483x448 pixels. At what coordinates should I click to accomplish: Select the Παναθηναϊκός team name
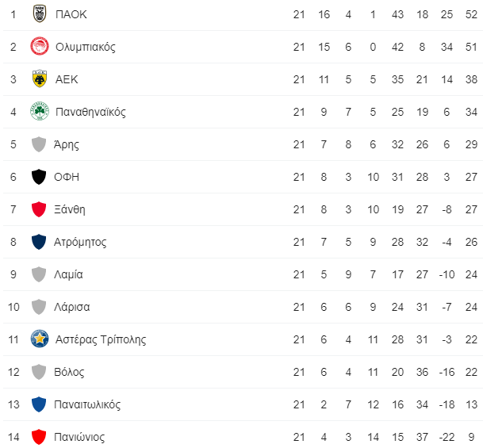[x=90, y=112]
